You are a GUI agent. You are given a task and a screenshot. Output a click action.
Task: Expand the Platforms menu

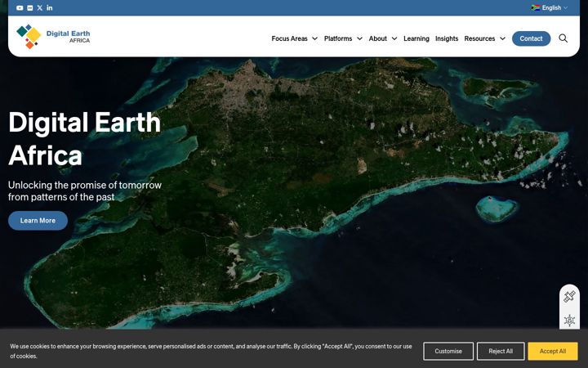[343, 38]
